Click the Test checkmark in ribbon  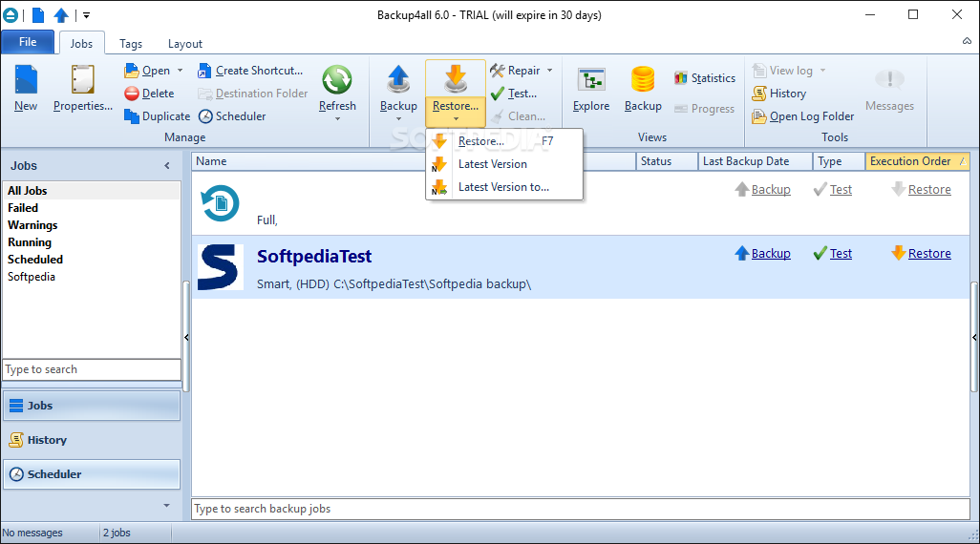pyautogui.click(x=498, y=94)
